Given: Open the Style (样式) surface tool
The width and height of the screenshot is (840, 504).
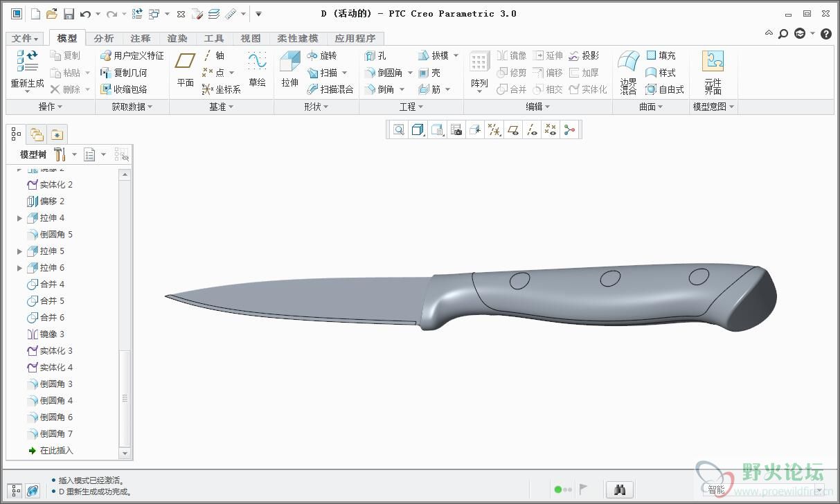Looking at the screenshot, I should [x=661, y=73].
